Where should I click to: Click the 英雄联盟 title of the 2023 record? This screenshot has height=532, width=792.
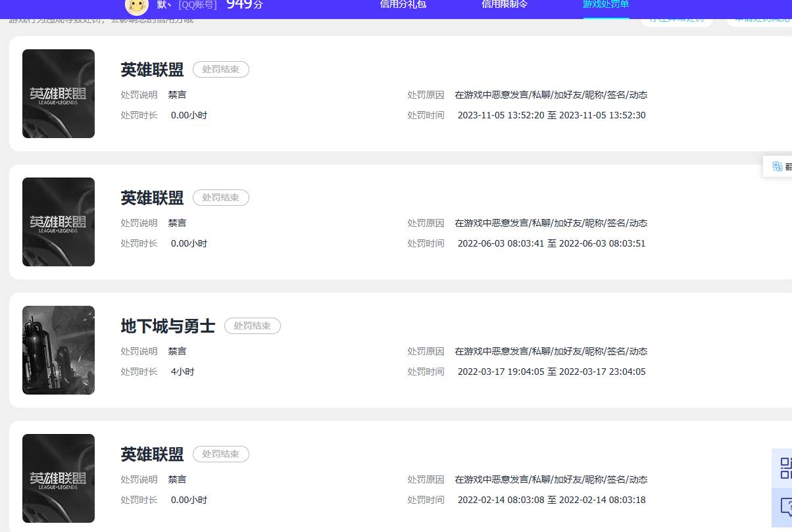pyautogui.click(x=152, y=70)
